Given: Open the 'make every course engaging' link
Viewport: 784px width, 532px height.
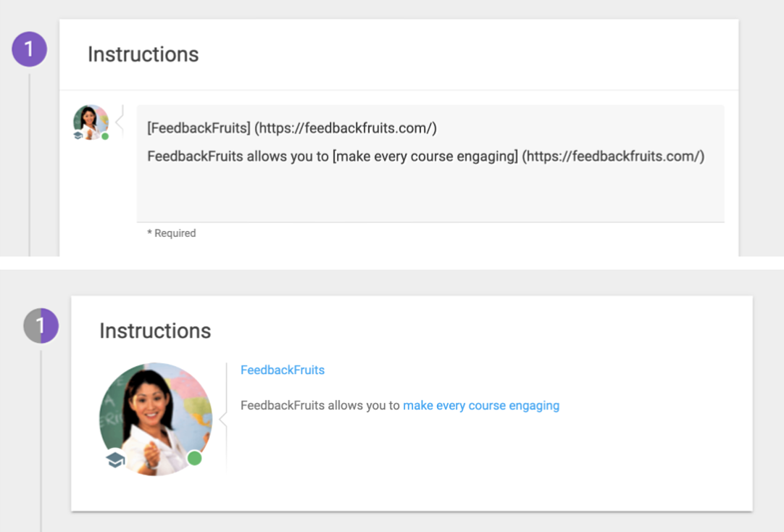Looking at the screenshot, I should (481, 405).
